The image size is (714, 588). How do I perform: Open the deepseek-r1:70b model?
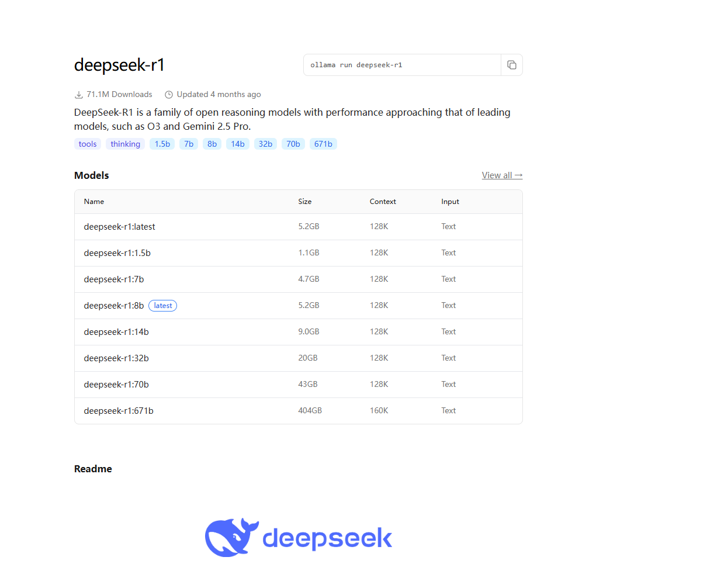116,385
